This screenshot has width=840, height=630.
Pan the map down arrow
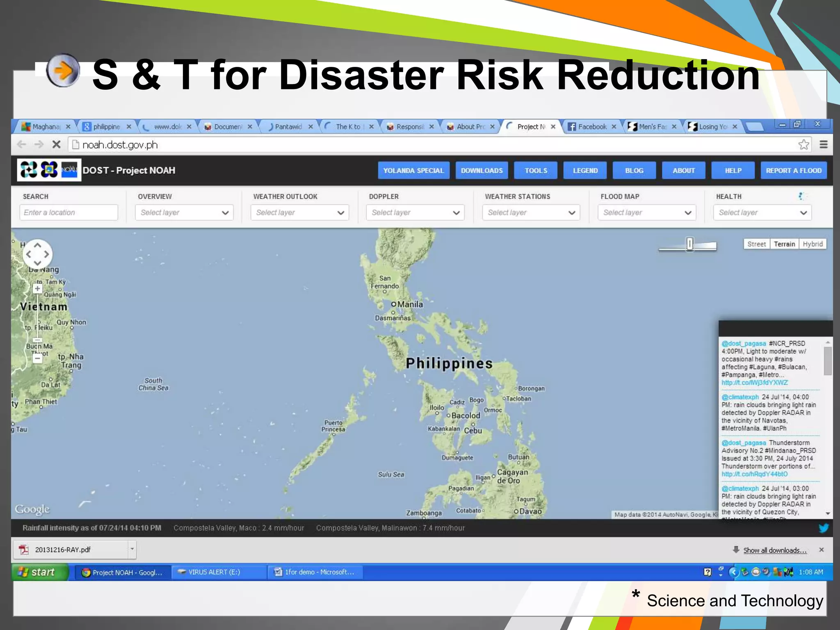click(x=37, y=263)
